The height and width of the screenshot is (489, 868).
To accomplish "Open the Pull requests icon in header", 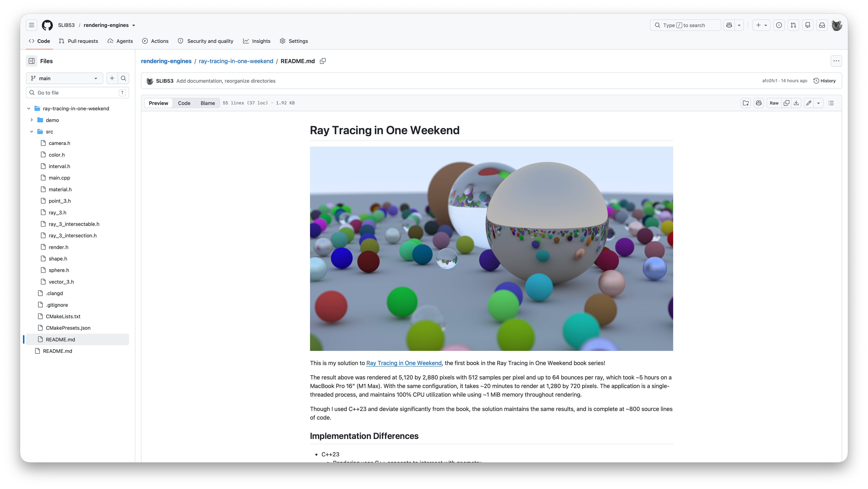I will coord(794,25).
